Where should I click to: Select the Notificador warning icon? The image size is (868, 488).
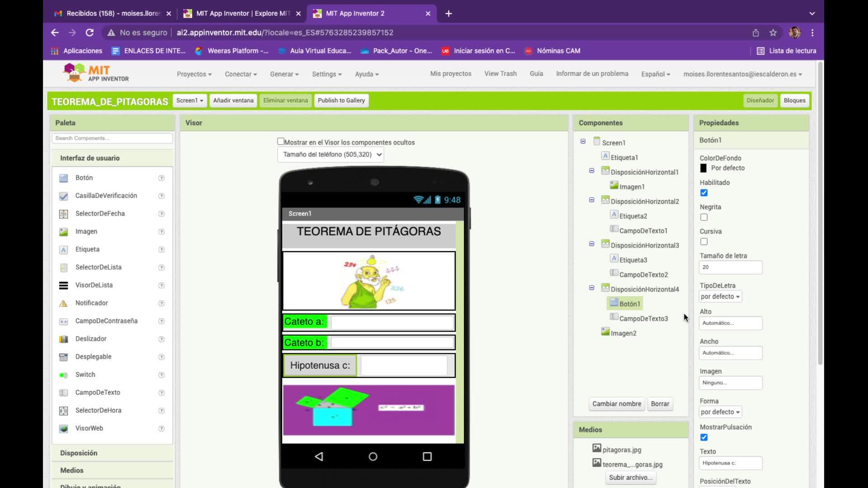(63, 303)
